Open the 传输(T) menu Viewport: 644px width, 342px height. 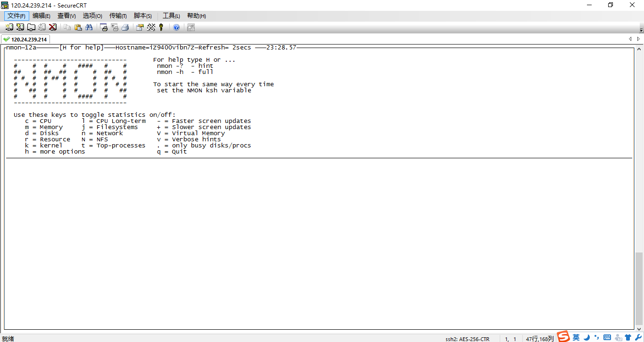coord(118,16)
